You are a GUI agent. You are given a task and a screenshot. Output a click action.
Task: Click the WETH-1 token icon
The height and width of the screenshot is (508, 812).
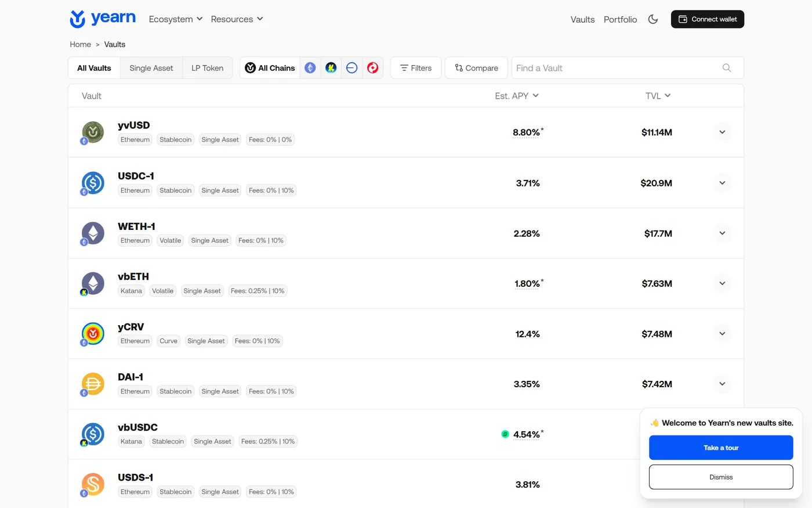coord(93,233)
